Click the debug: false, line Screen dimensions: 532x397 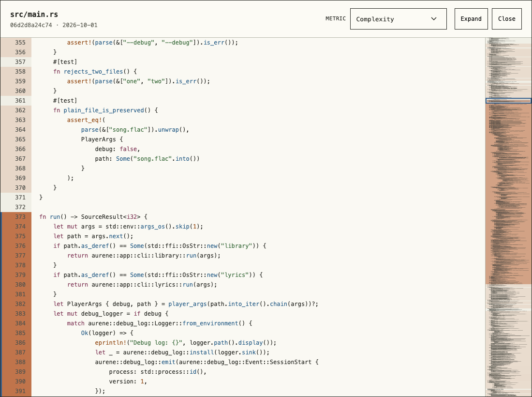[x=118, y=149]
